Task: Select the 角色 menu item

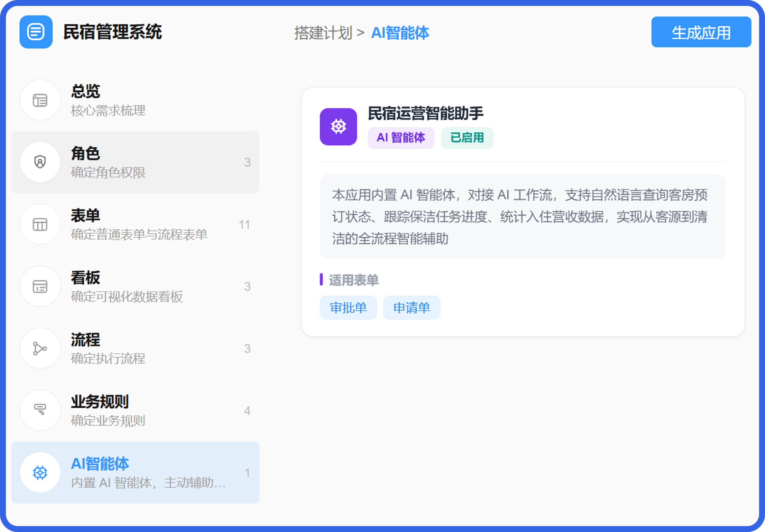Action: tap(135, 162)
